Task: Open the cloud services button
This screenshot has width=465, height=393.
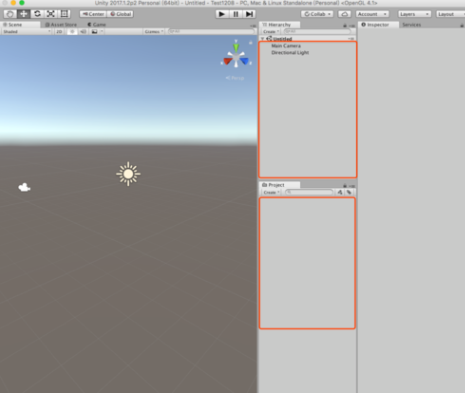Action: [x=344, y=14]
